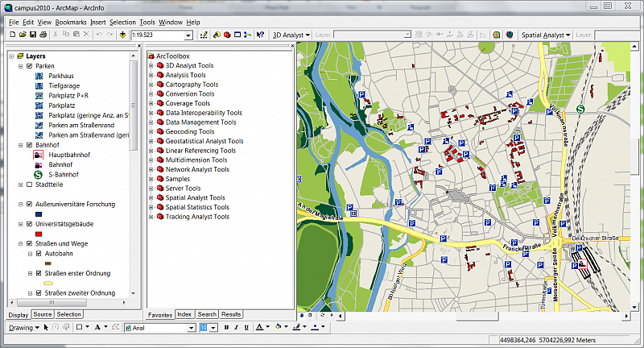
Task: Apply underline text formatting
Action: click(246, 327)
